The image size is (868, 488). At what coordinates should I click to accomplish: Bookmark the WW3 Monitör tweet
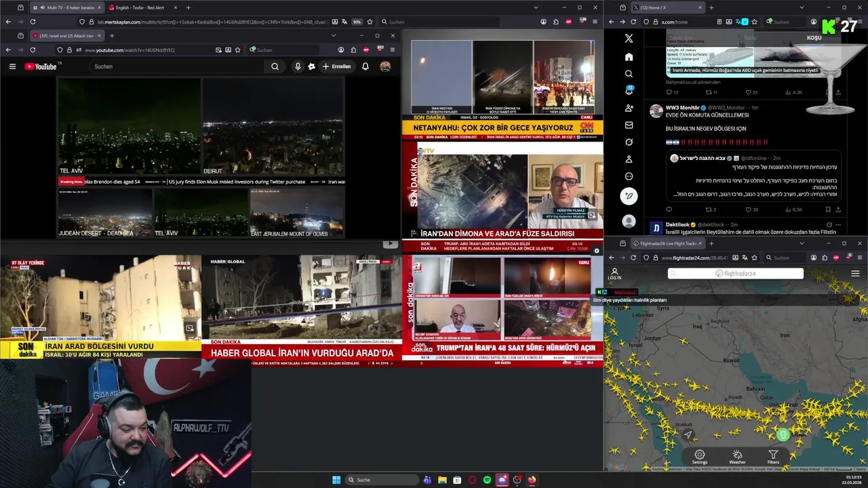(829, 209)
